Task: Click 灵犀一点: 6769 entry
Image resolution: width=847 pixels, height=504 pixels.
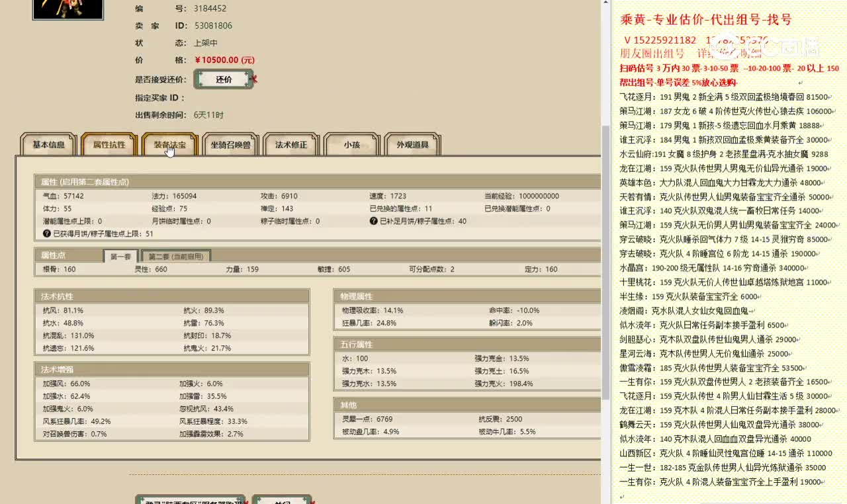Action: [x=367, y=419]
